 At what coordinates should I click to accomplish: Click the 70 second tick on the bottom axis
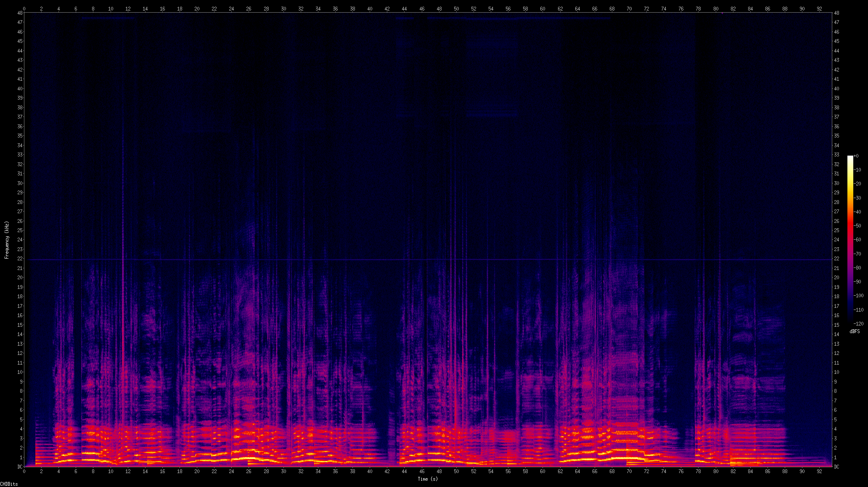629,471
